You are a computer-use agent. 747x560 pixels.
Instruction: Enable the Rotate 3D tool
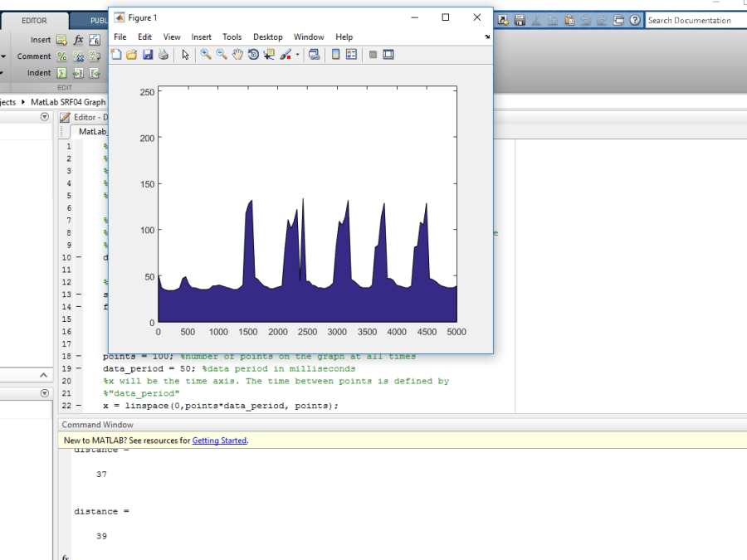point(253,54)
